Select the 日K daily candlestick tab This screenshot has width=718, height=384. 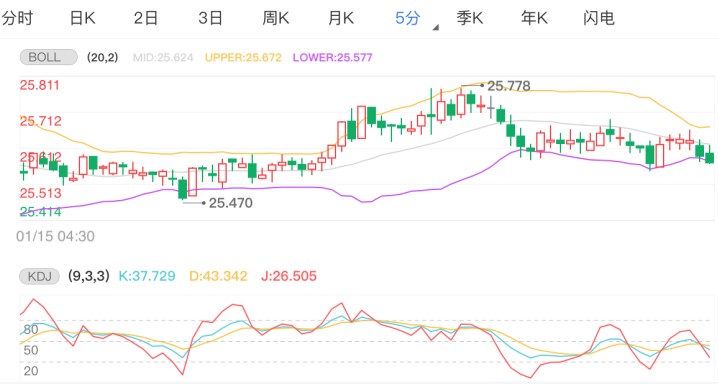tap(82, 18)
